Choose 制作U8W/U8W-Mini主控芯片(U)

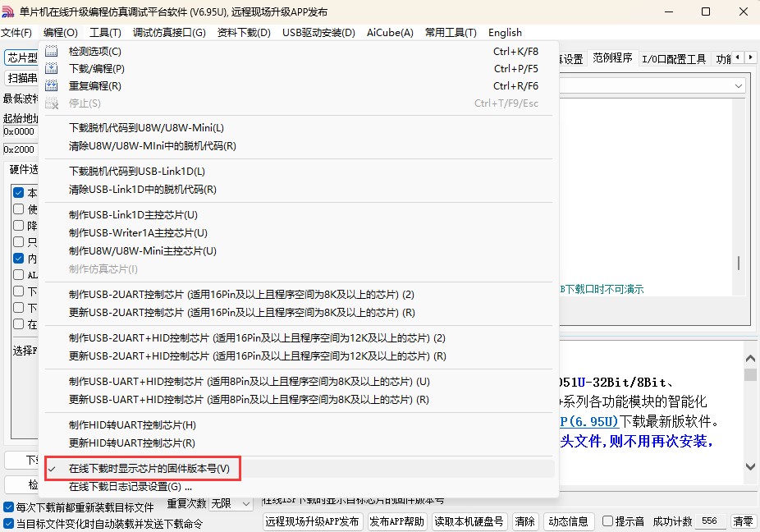pos(300,250)
